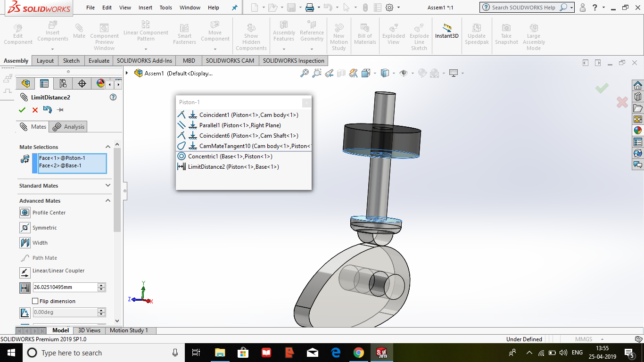This screenshot has height=362, width=644.
Task: Create a New Motion Study
Action: (x=339, y=33)
